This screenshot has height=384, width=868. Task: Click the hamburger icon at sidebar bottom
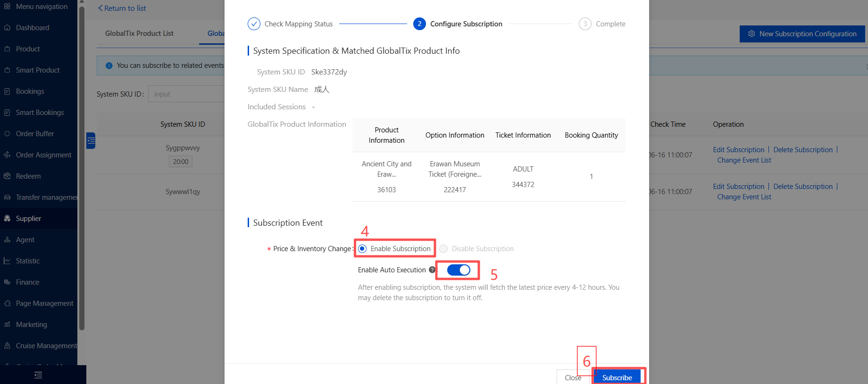(x=38, y=375)
